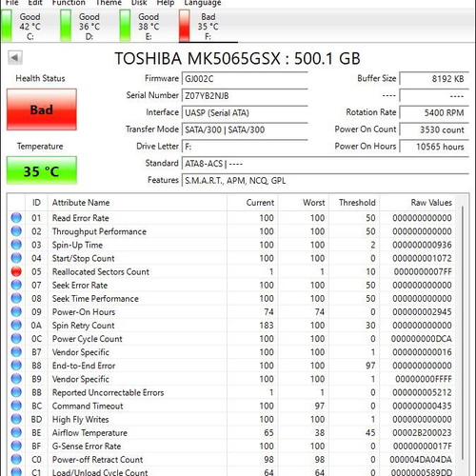Click the blue status icon for Spin-Up Time

(x=16, y=245)
